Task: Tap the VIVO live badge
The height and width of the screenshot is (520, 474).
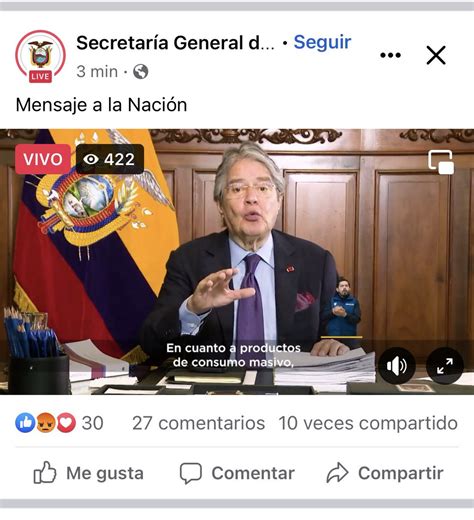Action: tap(43, 159)
